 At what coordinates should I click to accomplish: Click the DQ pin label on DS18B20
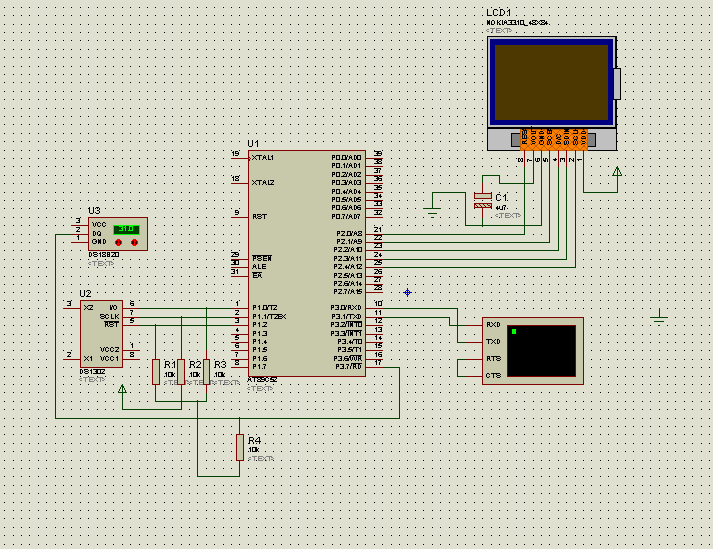[97, 233]
